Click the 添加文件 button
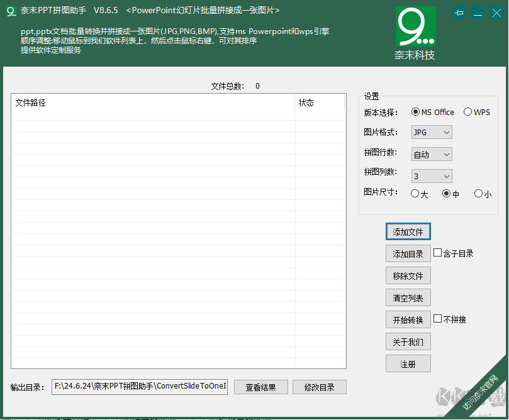509x420 pixels. coord(408,231)
